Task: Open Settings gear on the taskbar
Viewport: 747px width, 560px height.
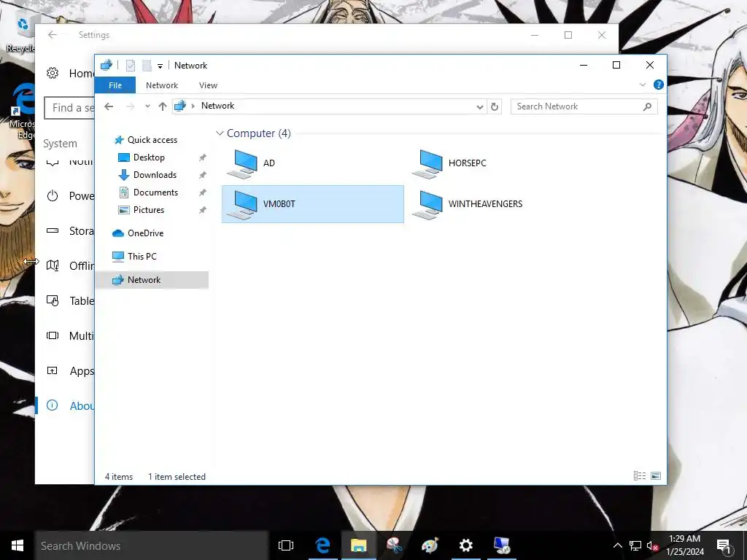Action: pos(465,545)
